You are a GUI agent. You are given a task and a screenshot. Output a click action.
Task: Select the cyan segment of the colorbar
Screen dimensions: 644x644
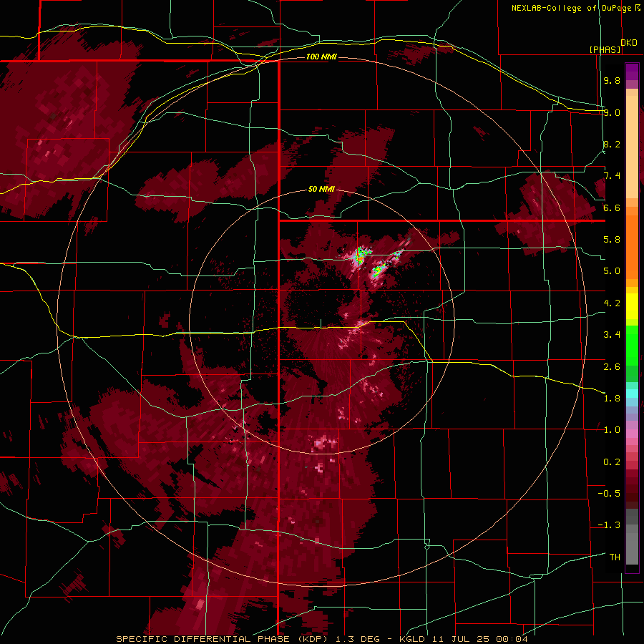coord(632,393)
